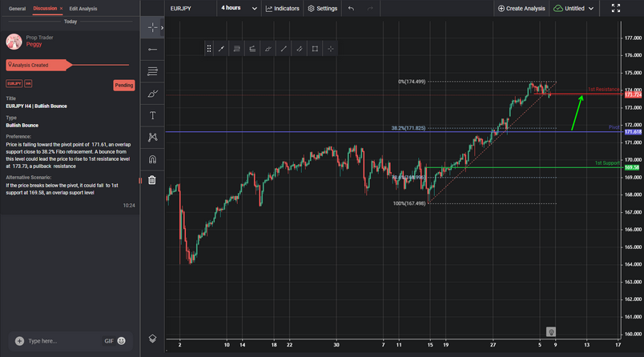Select the horizontal ray line tool
This screenshot has width=644, height=357.
[x=152, y=50]
